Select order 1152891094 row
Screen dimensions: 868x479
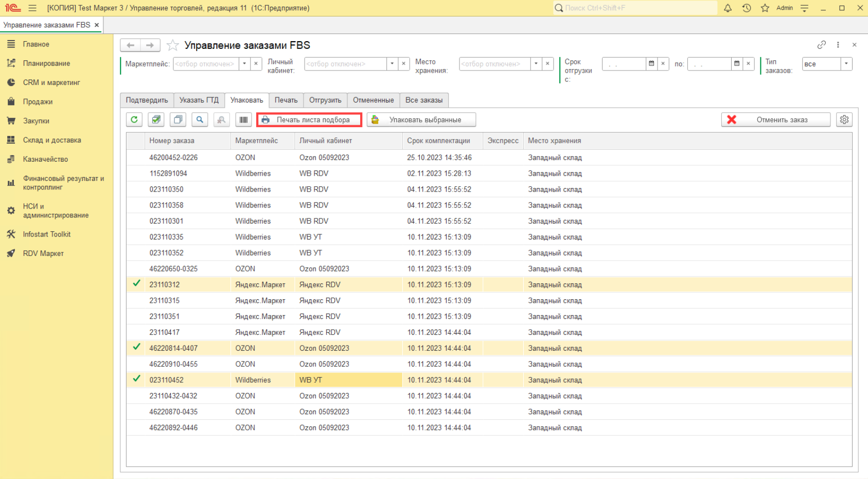click(x=489, y=174)
